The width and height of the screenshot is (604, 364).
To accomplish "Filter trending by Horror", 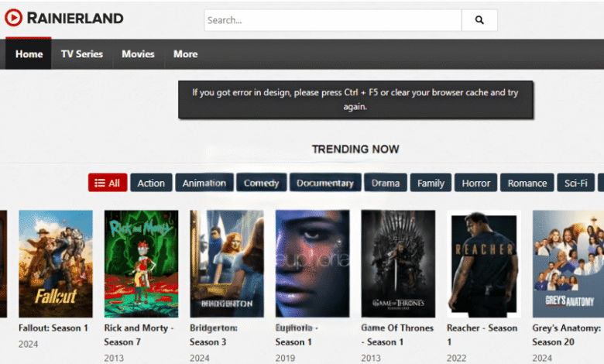I will tap(475, 183).
